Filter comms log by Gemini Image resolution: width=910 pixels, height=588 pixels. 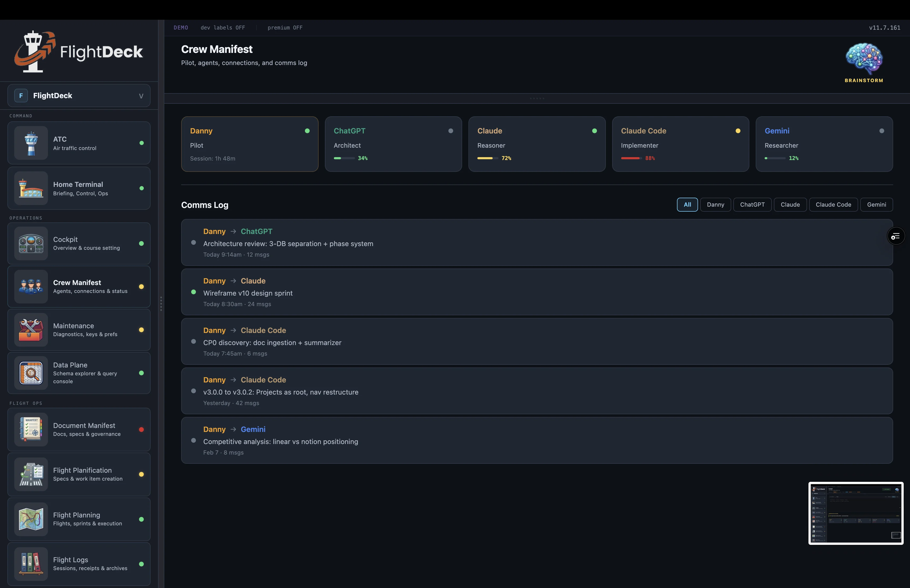(x=876, y=204)
